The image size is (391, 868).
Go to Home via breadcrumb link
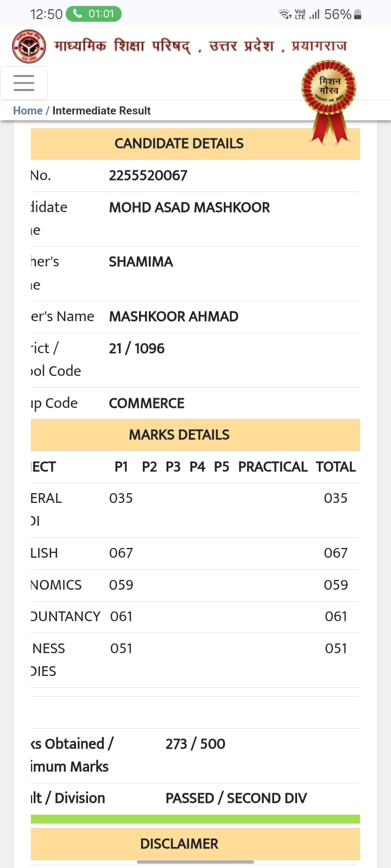coord(28,111)
